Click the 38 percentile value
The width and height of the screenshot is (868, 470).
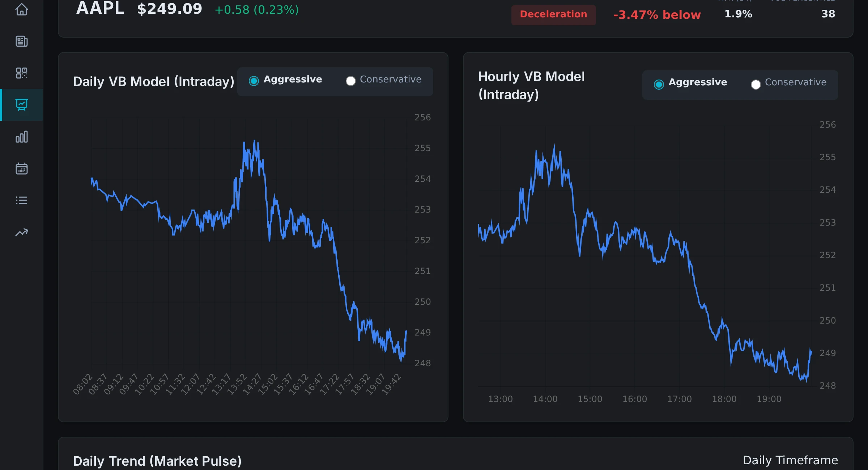coord(828,14)
